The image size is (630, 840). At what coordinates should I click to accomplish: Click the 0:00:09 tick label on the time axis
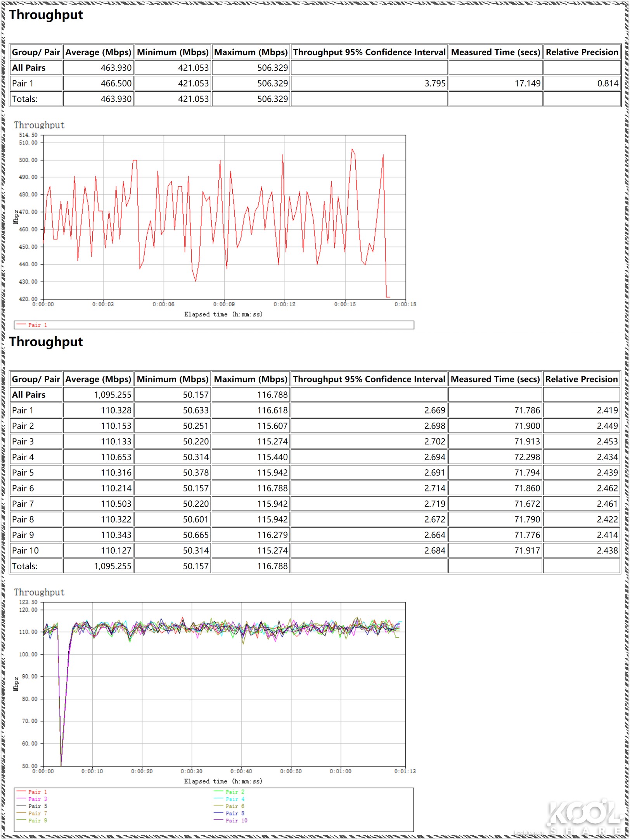click(224, 304)
